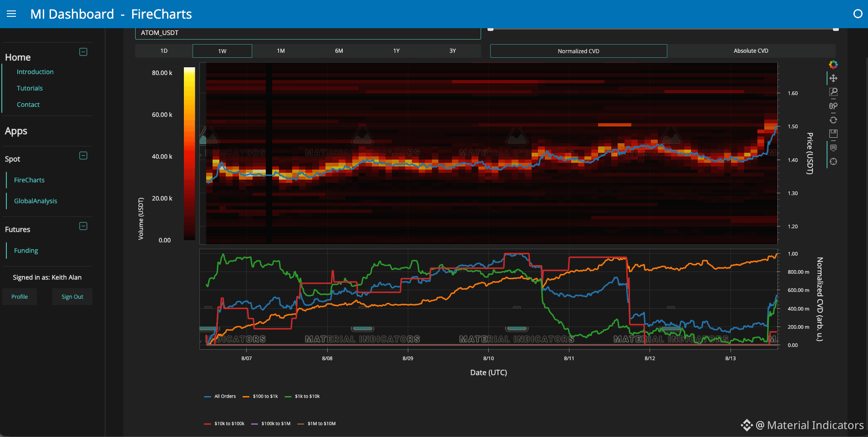Collapse the Spot section
868x437 pixels.
tap(83, 156)
